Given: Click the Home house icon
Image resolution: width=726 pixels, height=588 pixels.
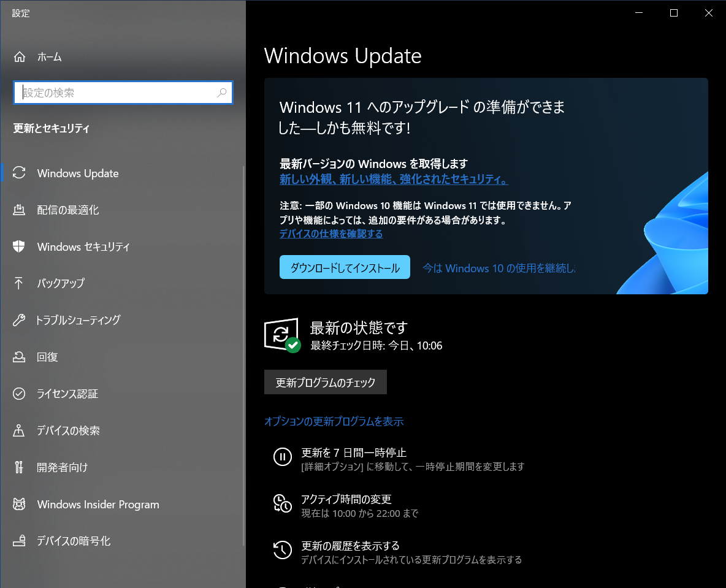Looking at the screenshot, I should [x=20, y=57].
